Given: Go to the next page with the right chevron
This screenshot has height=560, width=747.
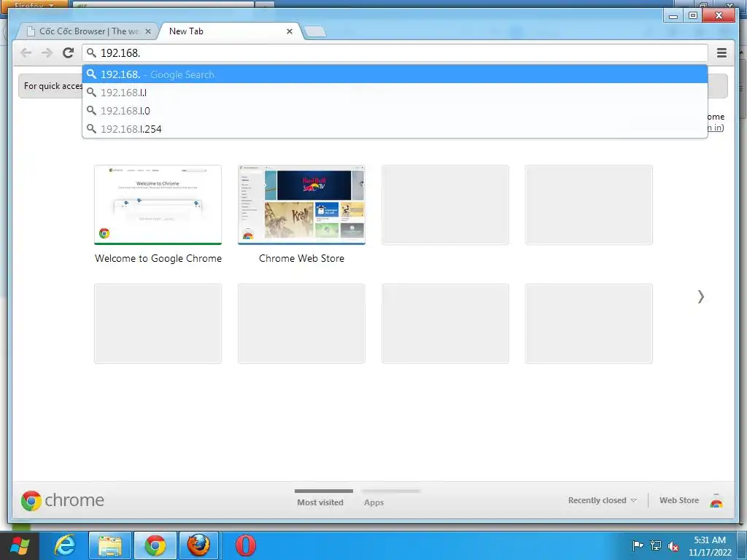Looking at the screenshot, I should click(701, 297).
